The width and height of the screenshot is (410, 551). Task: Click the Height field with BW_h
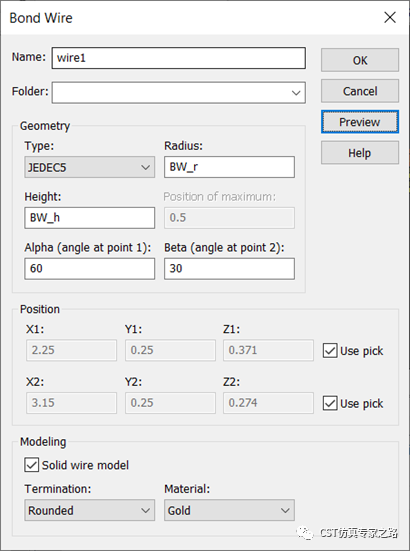click(90, 218)
